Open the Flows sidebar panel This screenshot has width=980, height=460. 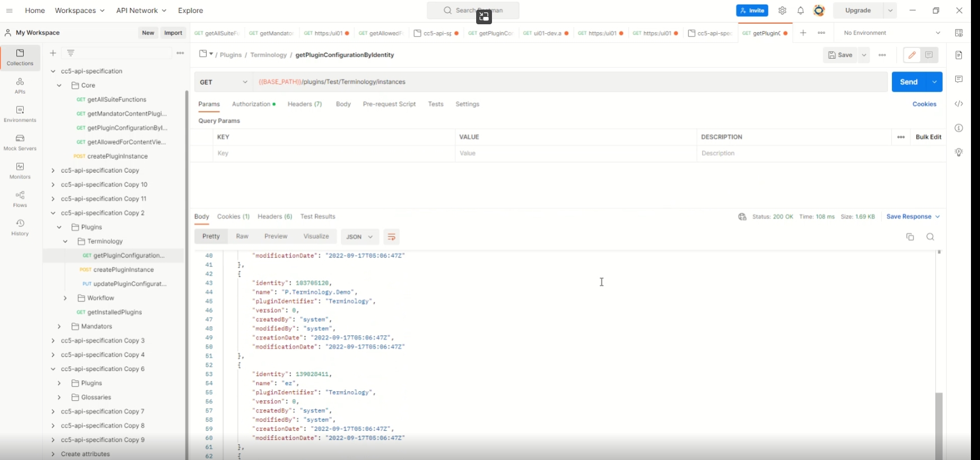coord(20,199)
